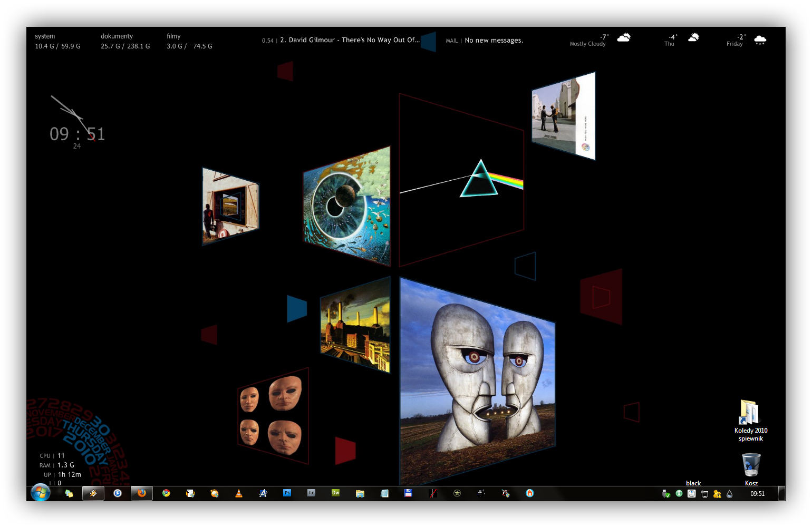The width and height of the screenshot is (812, 527).
Task: Click the David Gilmour now-playing track text
Action: coord(350,40)
